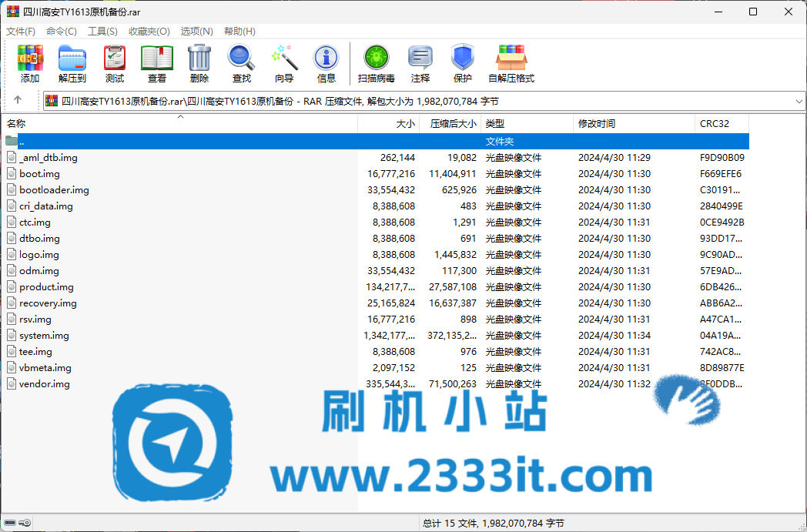Select the rsv.img file
The width and height of the screenshot is (807, 532).
pos(35,319)
